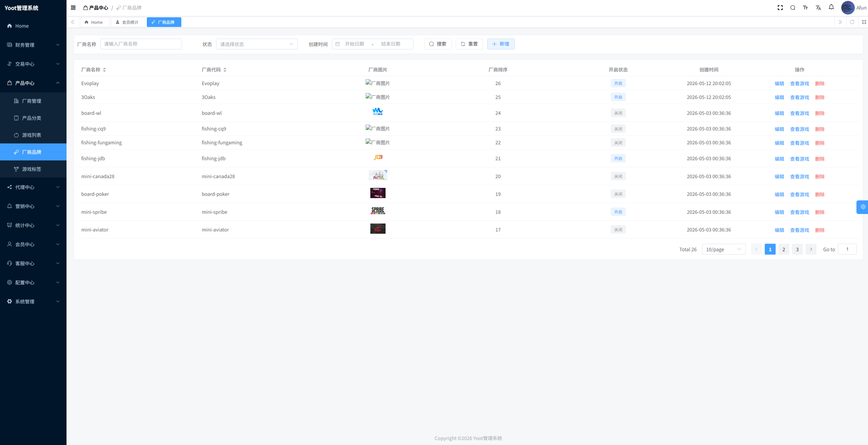868x445 pixels.
Task: Enter fullscreen mode icon
Action: pos(780,7)
